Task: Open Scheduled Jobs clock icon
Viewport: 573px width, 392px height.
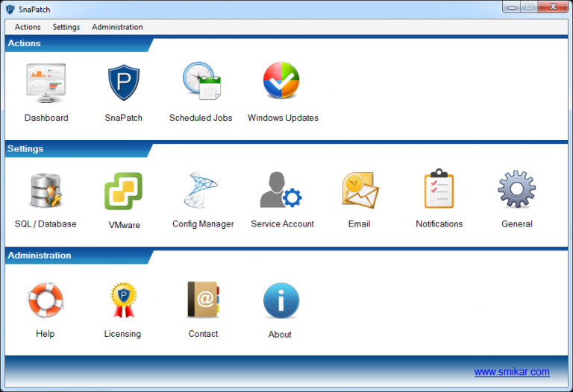Action: [201, 80]
